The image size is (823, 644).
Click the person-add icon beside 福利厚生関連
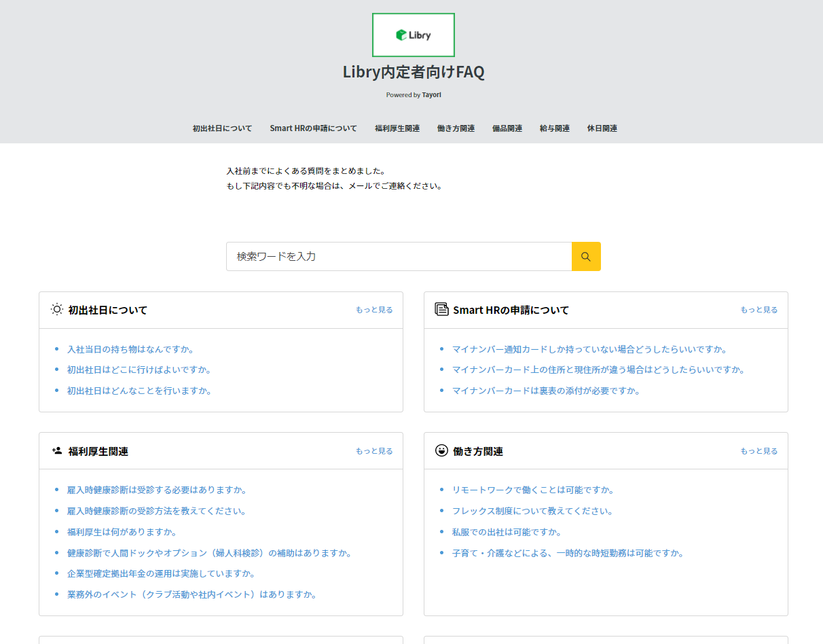pyautogui.click(x=57, y=450)
